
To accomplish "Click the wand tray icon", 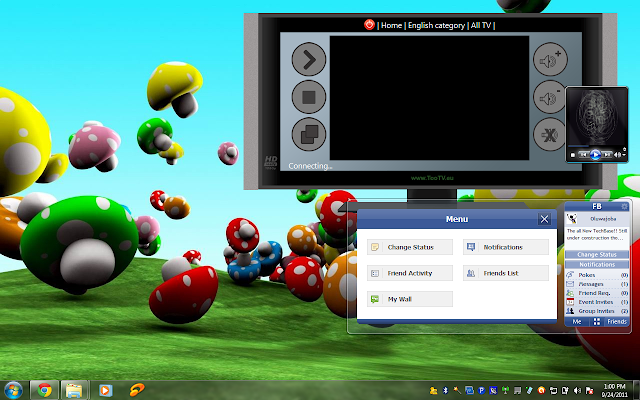I will 457,391.
